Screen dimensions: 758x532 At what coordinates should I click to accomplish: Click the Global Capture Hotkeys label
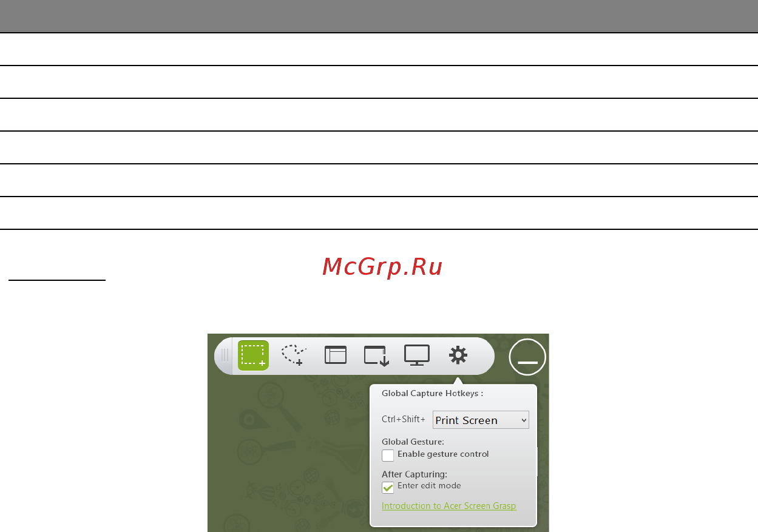point(432,393)
